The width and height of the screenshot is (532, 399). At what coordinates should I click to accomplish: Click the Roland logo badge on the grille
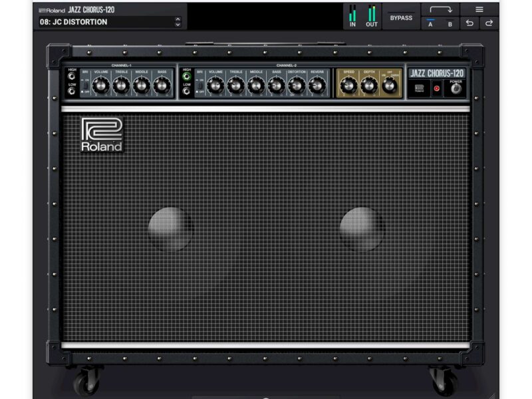(102, 134)
